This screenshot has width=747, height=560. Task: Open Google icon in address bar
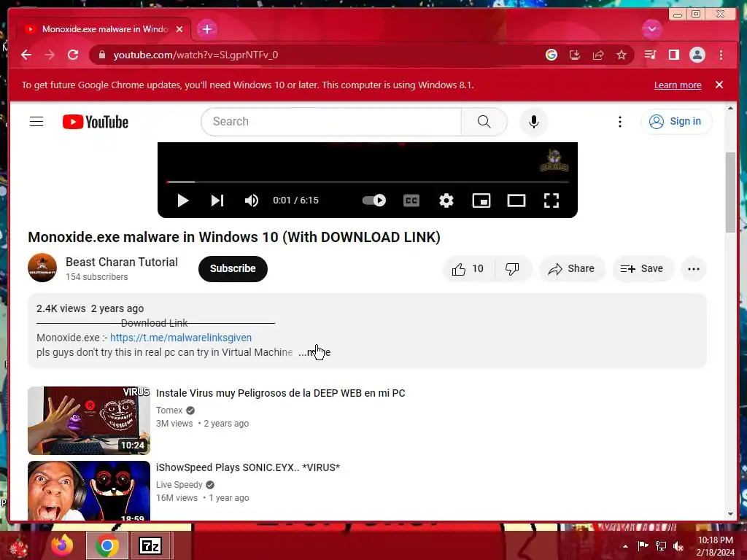[551, 55]
